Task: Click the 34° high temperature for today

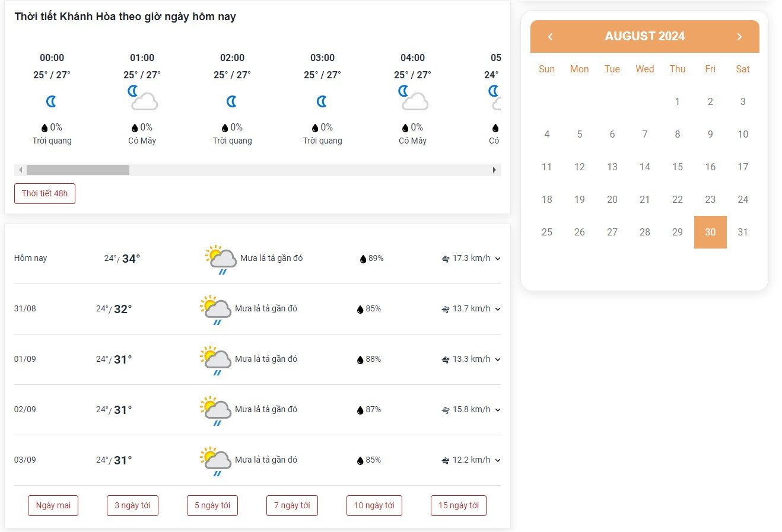Action: click(131, 259)
